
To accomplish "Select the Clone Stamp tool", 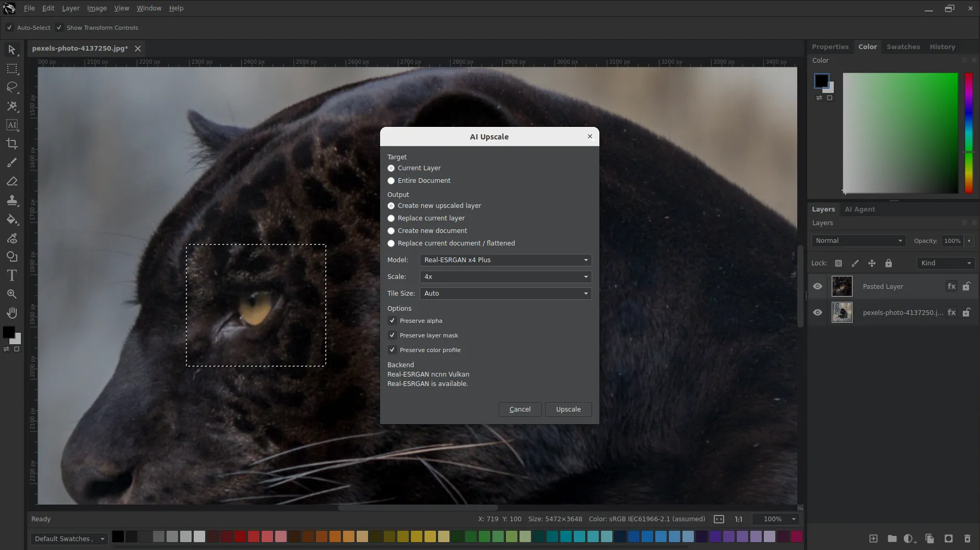I will pos(12,200).
